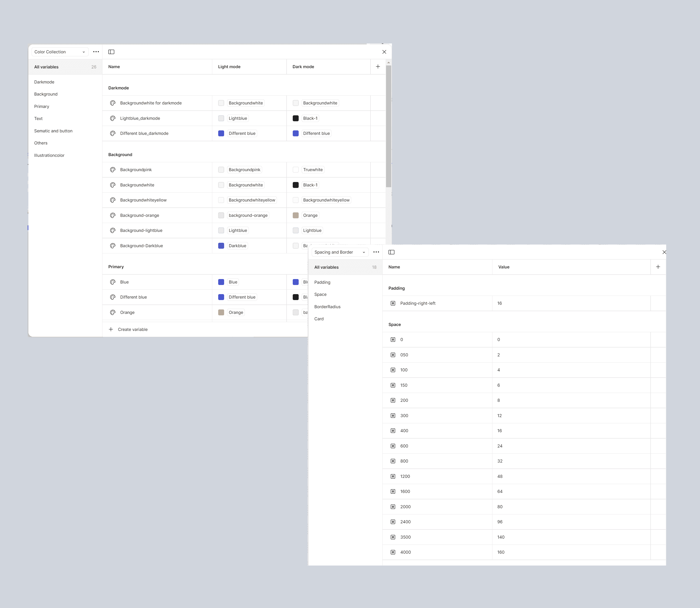
Task: Click palette icon of Lightblue_darkmode variable
Action: point(113,118)
